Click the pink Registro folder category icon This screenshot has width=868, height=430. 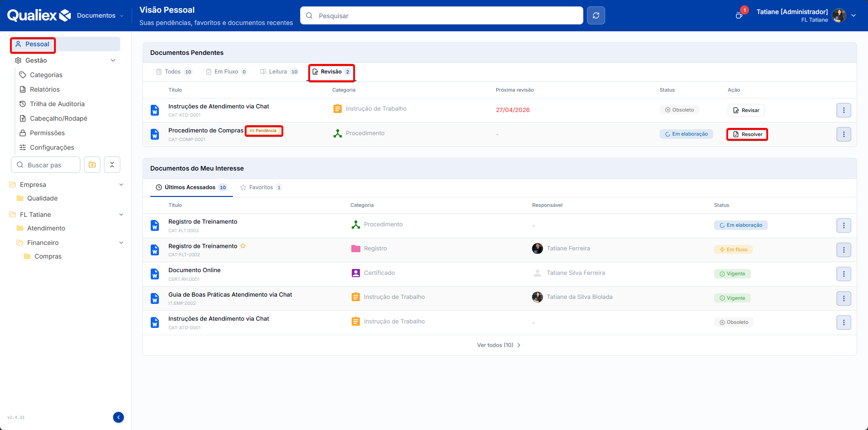click(356, 249)
